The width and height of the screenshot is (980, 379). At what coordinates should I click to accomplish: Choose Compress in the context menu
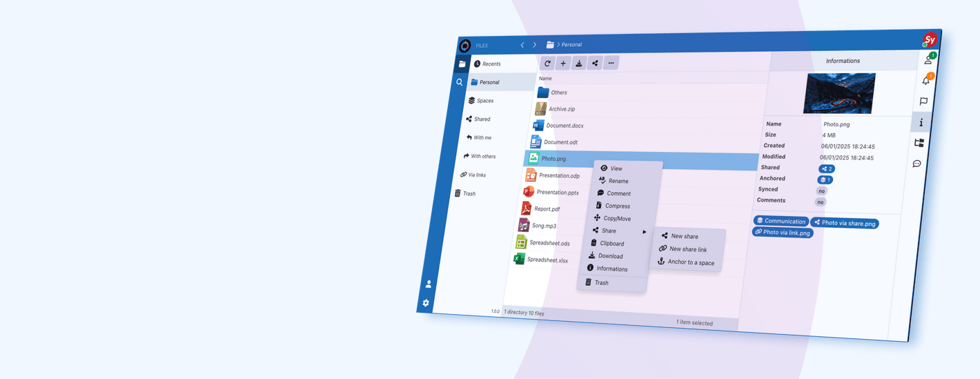(x=616, y=206)
